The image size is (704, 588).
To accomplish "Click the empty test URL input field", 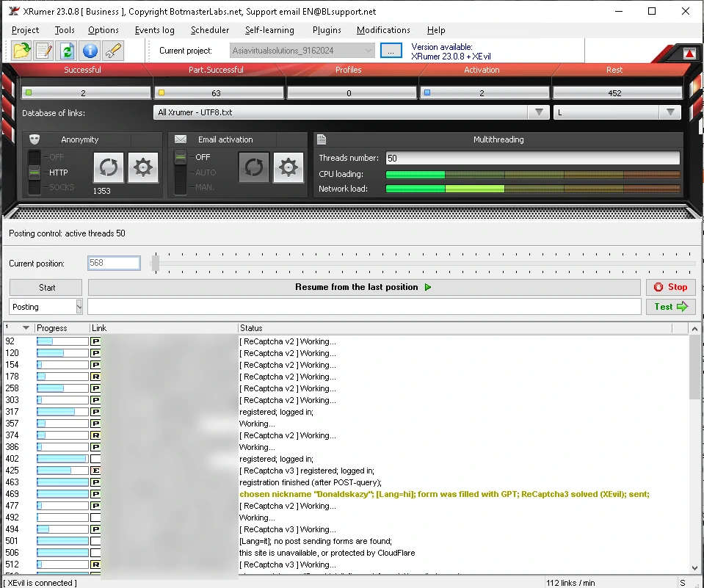I will (x=364, y=307).
